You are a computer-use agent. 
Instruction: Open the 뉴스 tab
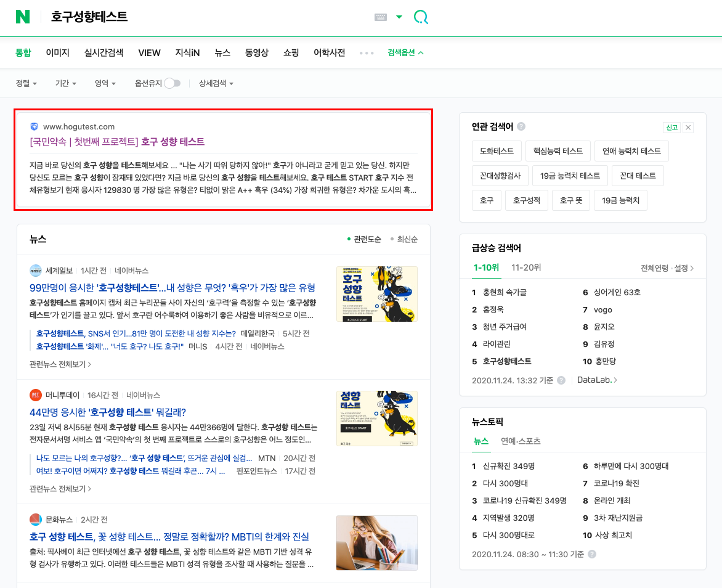[x=222, y=52]
